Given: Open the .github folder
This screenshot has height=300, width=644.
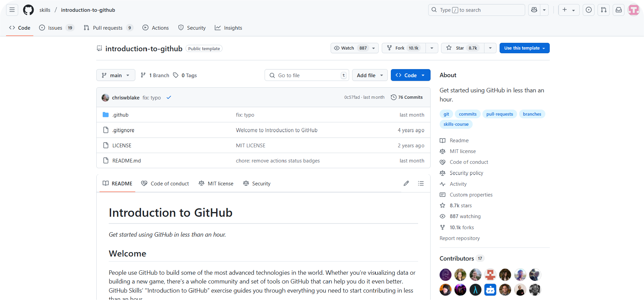Looking at the screenshot, I should [121, 115].
